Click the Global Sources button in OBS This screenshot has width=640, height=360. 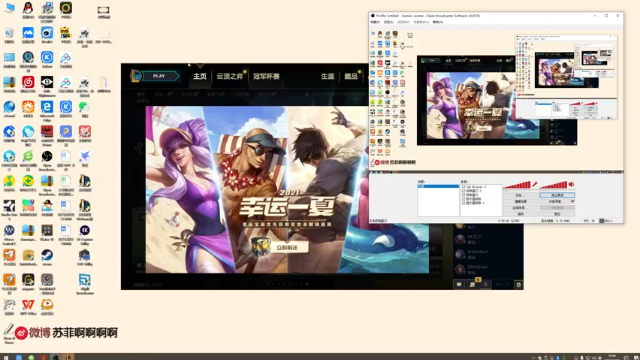519,208
